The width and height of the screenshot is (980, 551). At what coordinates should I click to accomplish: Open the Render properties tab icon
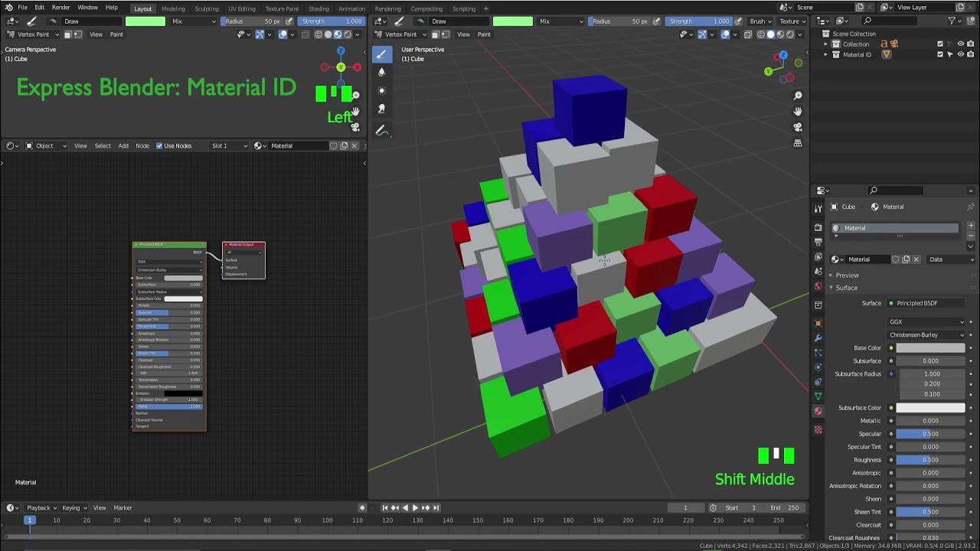tap(818, 229)
